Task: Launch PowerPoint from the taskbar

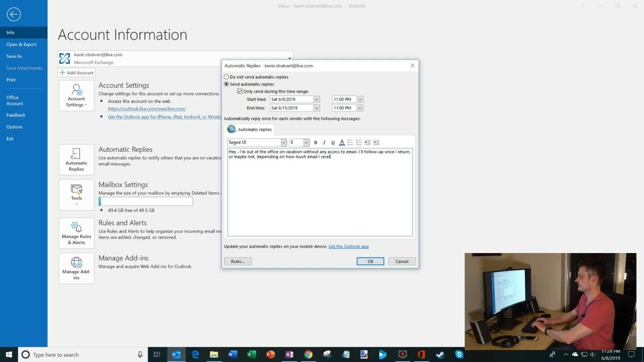Action: [x=270, y=354]
